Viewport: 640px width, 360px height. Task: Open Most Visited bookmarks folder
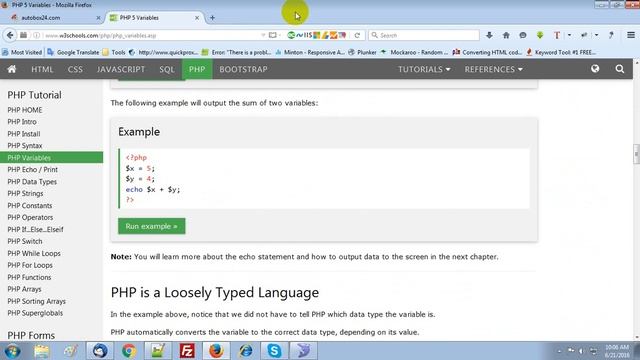[22, 52]
